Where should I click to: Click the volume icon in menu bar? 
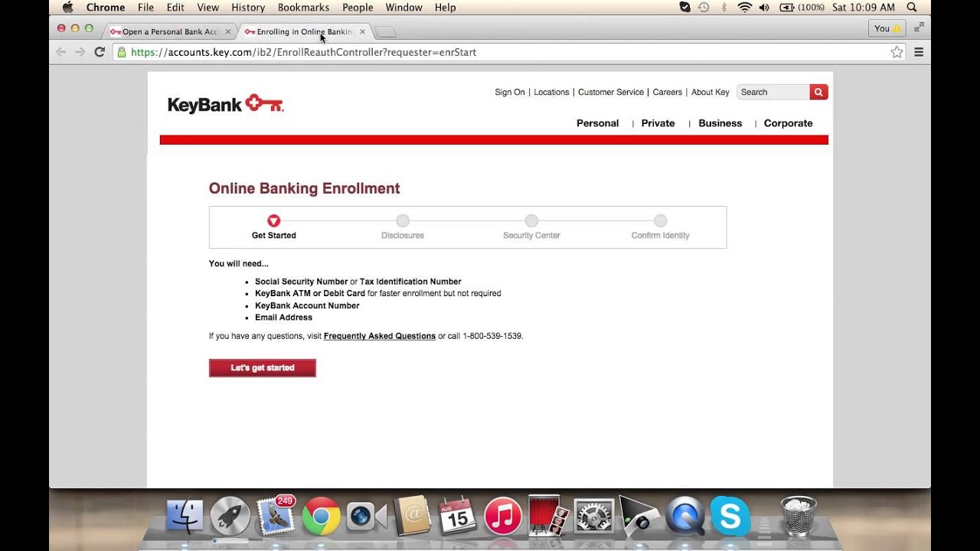click(764, 7)
